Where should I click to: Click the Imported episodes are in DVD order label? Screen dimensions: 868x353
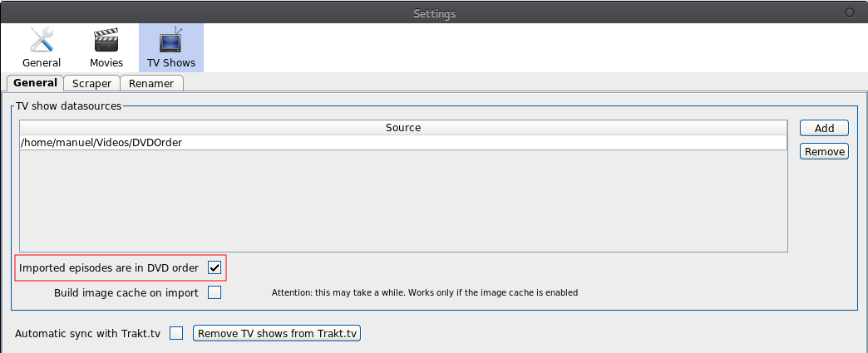[x=108, y=268]
